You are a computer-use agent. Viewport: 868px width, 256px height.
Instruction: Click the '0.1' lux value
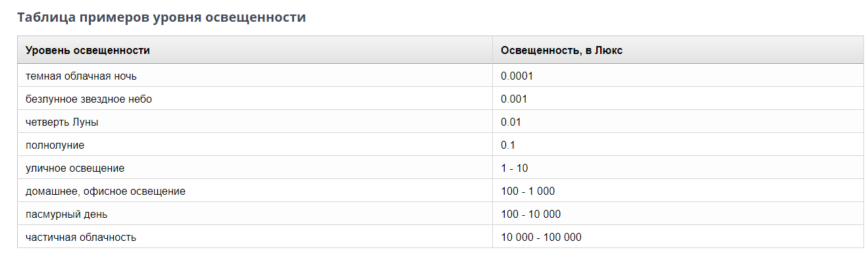pyautogui.click(x=508, y=145)
